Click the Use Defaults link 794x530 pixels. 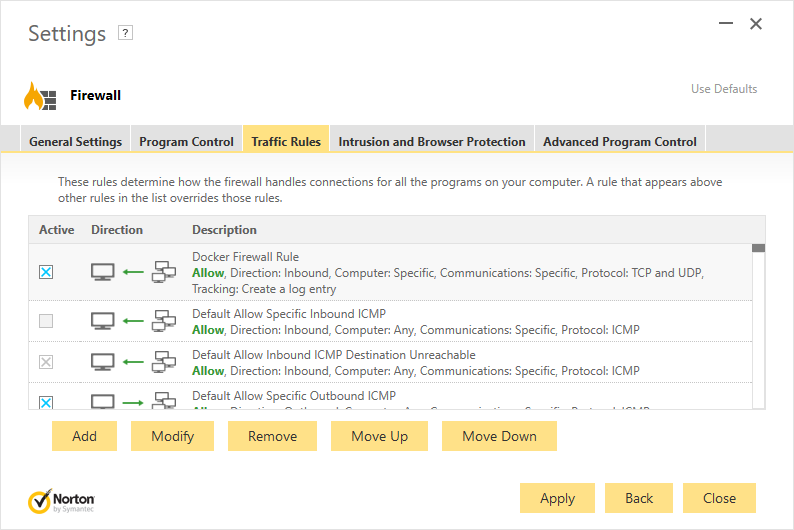tap(724, 89)
